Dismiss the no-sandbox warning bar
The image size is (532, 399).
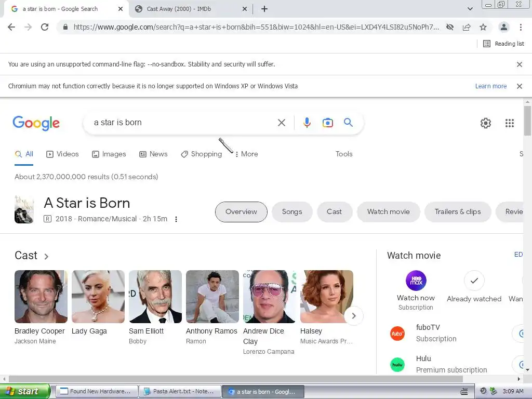(520, 64)
